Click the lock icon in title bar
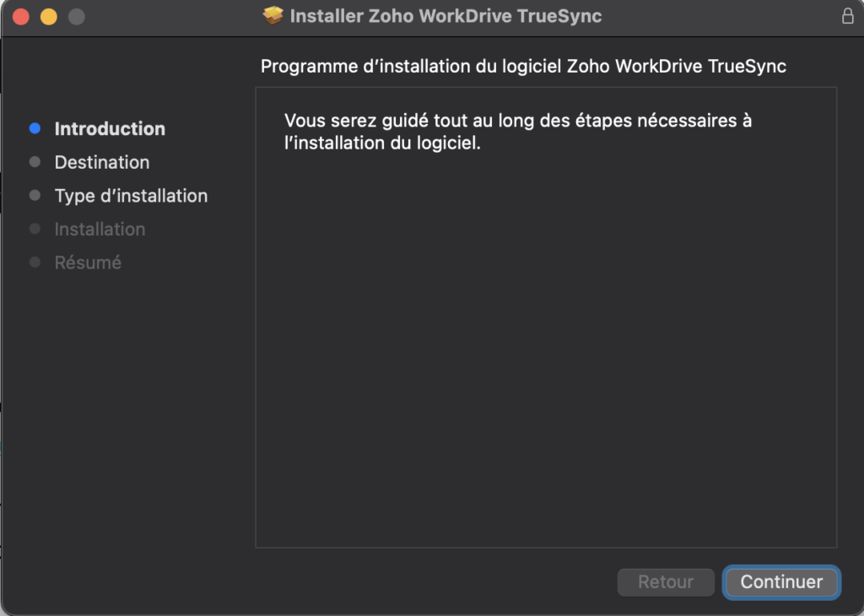 pos(847,15)
